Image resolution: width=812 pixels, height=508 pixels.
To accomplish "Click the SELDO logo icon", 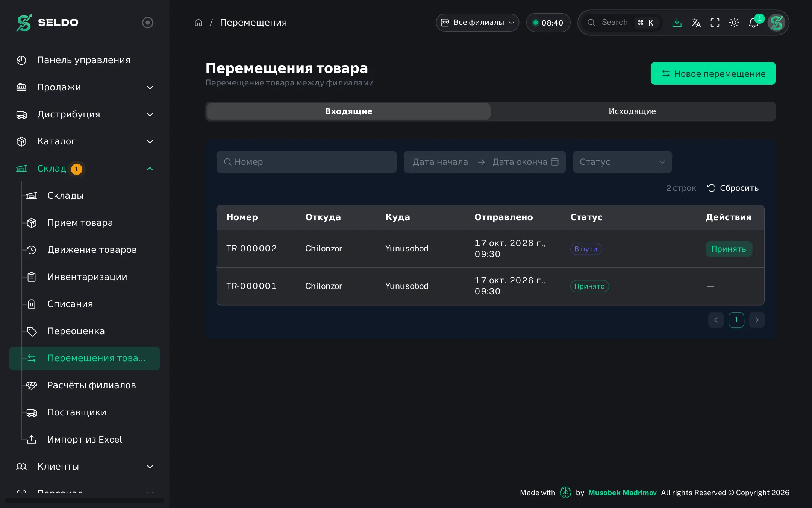I will [x=24, y=23].
